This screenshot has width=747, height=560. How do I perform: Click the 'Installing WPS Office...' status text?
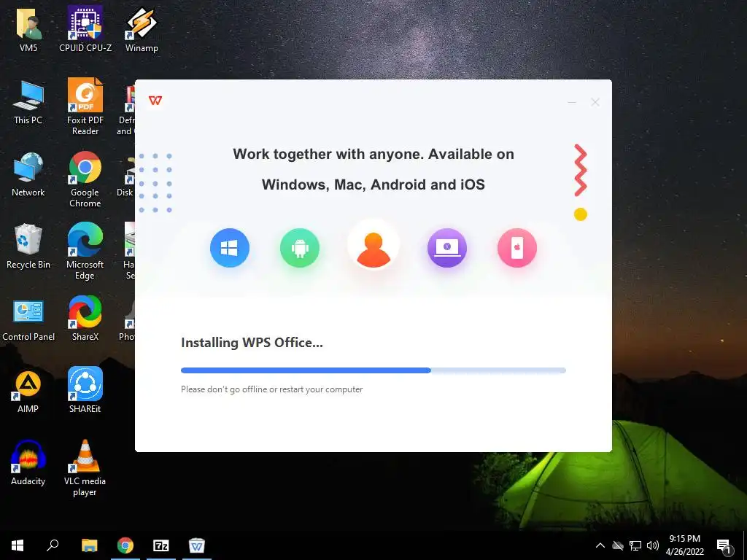pos(252,343)
